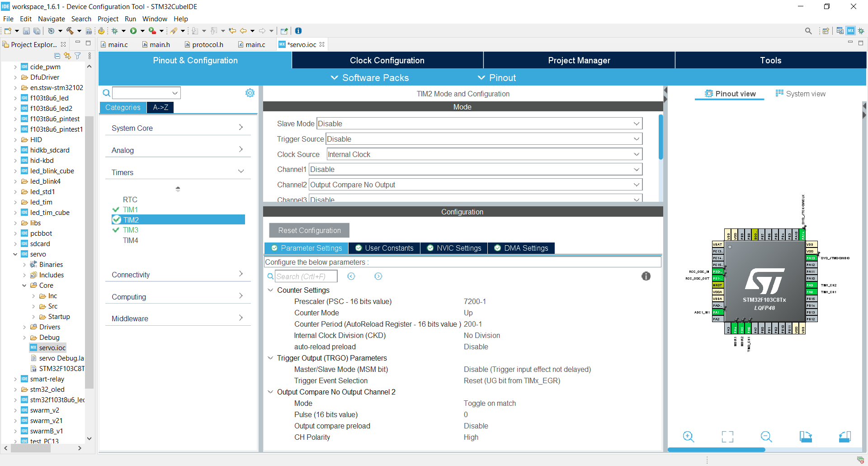Open the Trigger Source dropdown

[x=484, y=139]
